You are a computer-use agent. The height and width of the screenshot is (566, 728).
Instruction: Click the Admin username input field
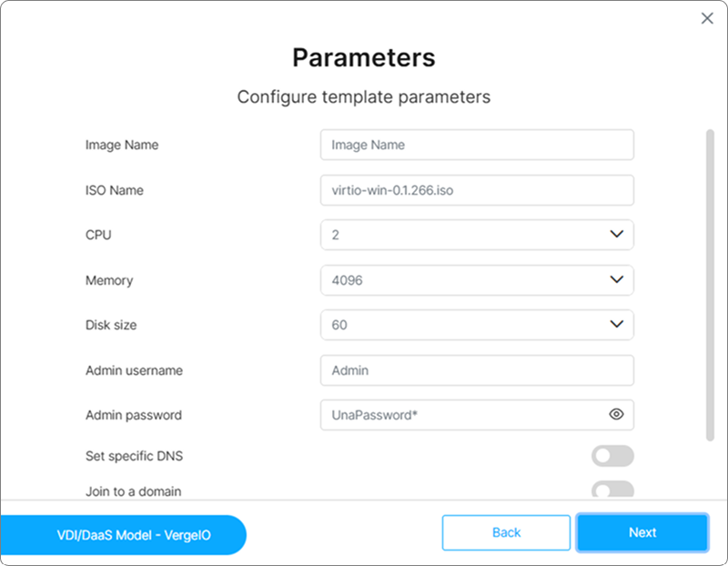[x=477, y=370]
